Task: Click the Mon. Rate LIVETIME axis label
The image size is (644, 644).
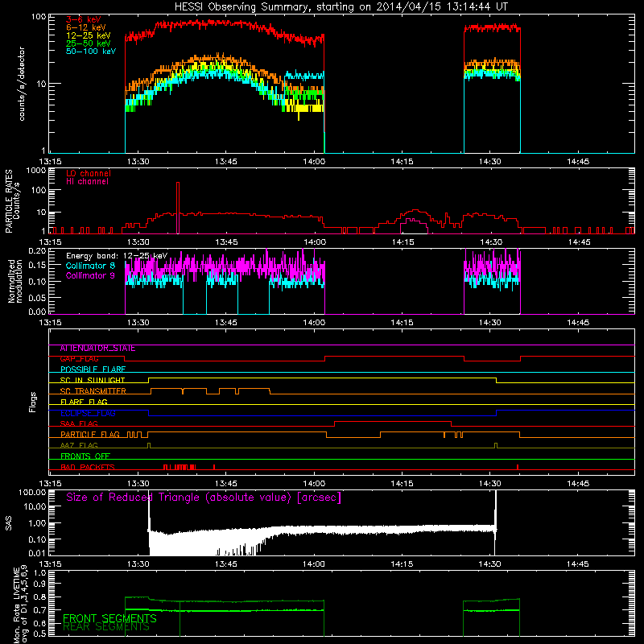Action: pos(21,604)
